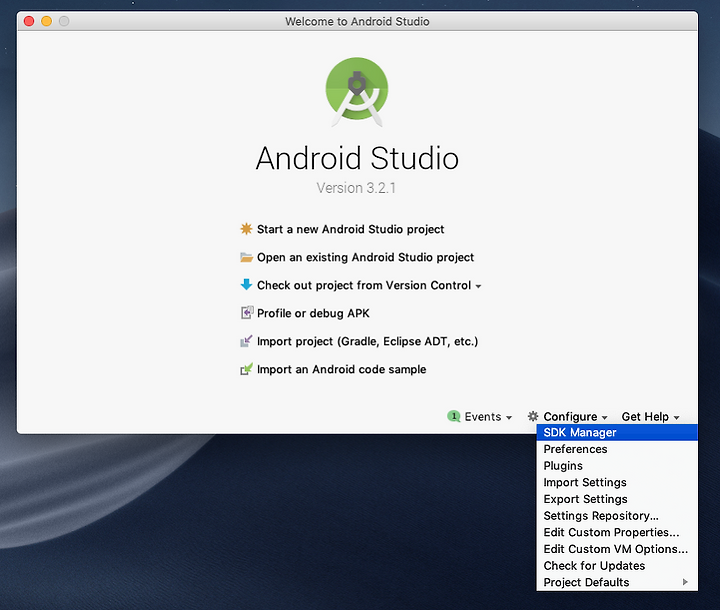
Task: Open an existing Android Studio project
Action: (x=365, y=257)
